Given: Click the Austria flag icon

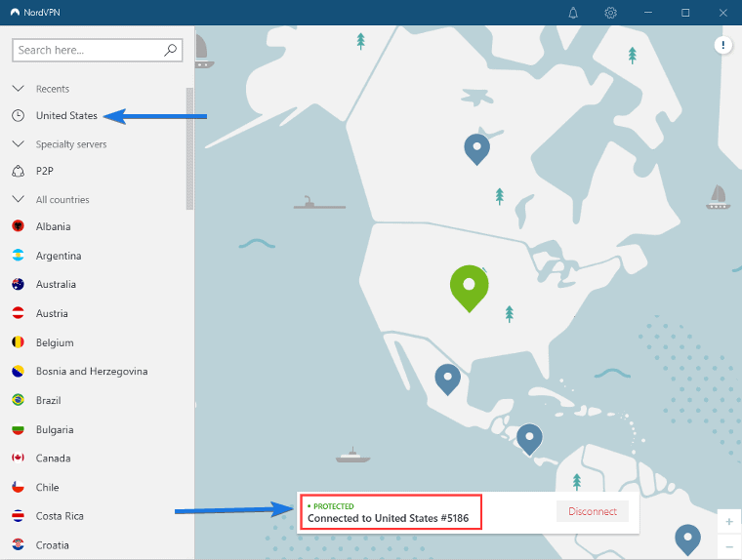Looking at the screenshot, I should click(x=18, y=313).
